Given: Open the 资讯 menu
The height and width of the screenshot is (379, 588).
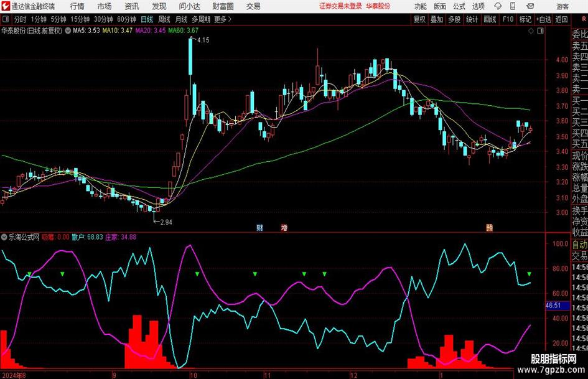Looking at the screenshot, I should click(x=132, y=6).
